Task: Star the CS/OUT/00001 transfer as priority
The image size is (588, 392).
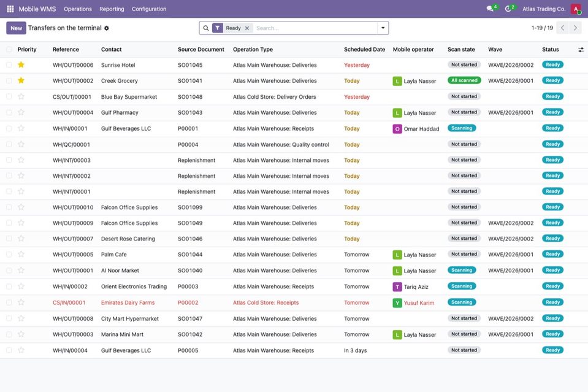Action: [x=21, y=96]
